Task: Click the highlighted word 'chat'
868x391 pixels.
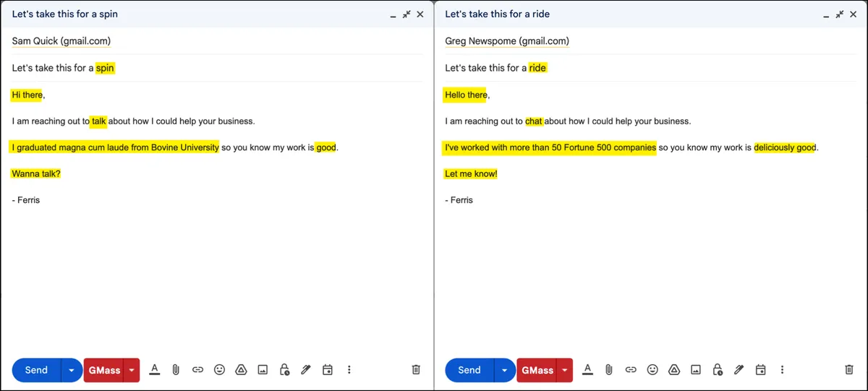Action: point(534,121)
